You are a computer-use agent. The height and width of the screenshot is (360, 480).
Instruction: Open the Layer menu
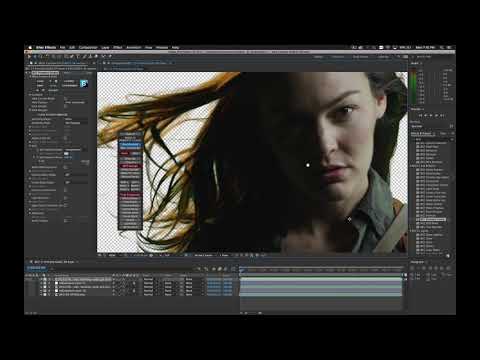coord(105,47)
